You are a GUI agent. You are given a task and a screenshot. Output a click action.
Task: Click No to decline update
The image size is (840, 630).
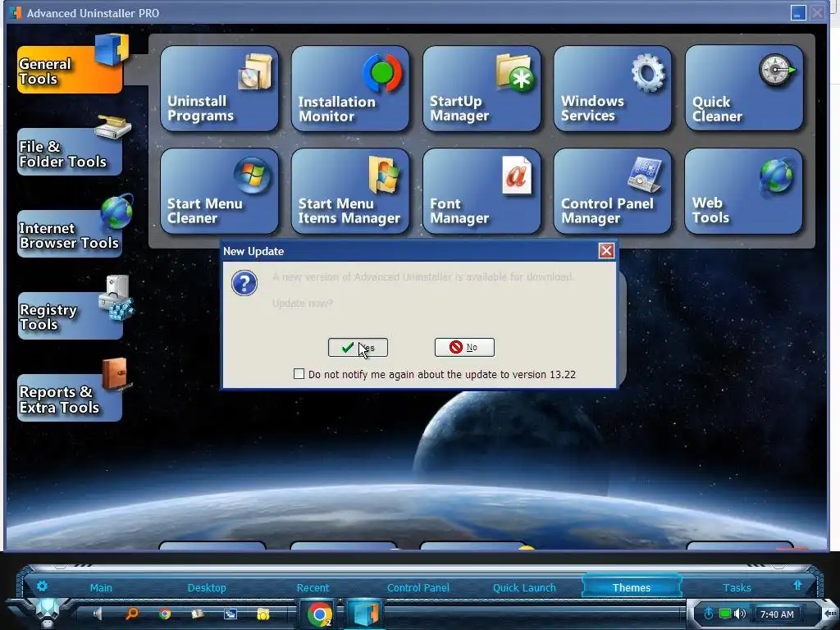tap(464, 347)
